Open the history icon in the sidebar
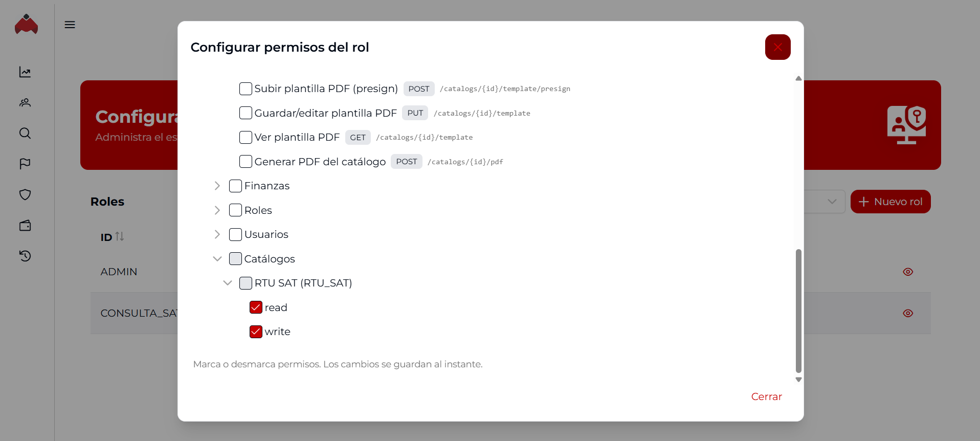 pyautogui.click(x=25, y=256)
